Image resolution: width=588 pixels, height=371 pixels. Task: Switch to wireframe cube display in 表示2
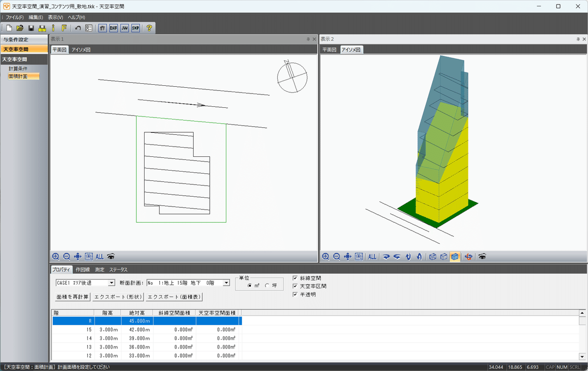pos(433,256)
